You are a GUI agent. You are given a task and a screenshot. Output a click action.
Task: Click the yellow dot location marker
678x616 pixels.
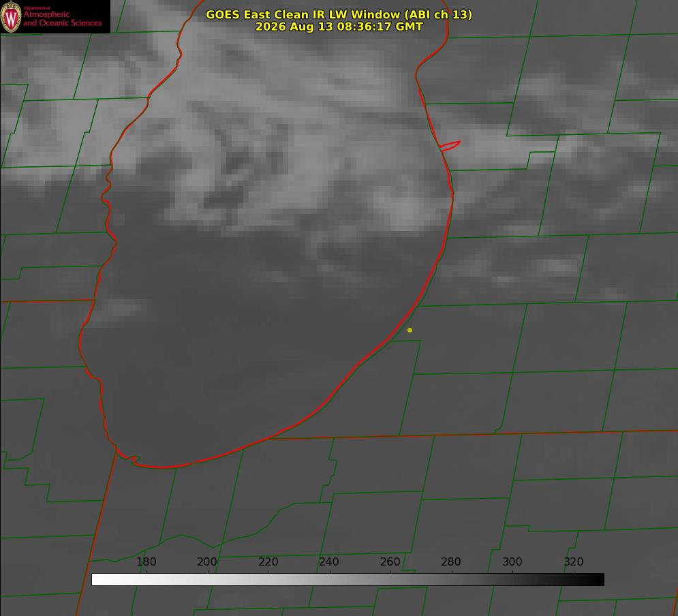[x=410, y=330]
